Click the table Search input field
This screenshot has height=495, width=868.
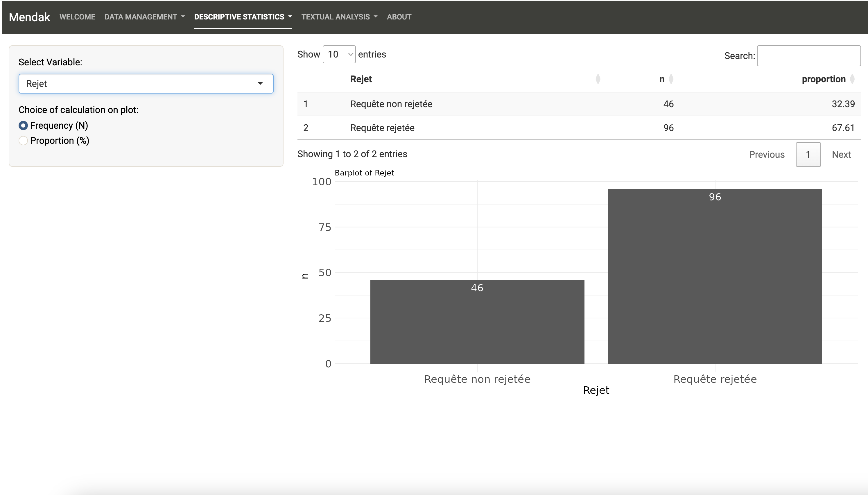pos(809,56)
